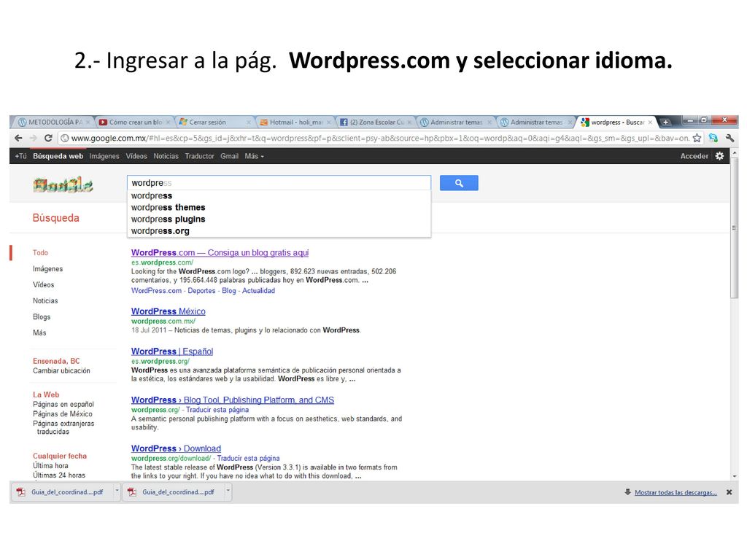This screenshot has height=560, width=747.
Task: Click Actualidad sitelink under first result
Action: pyautogui.click(x=258, y=290)
